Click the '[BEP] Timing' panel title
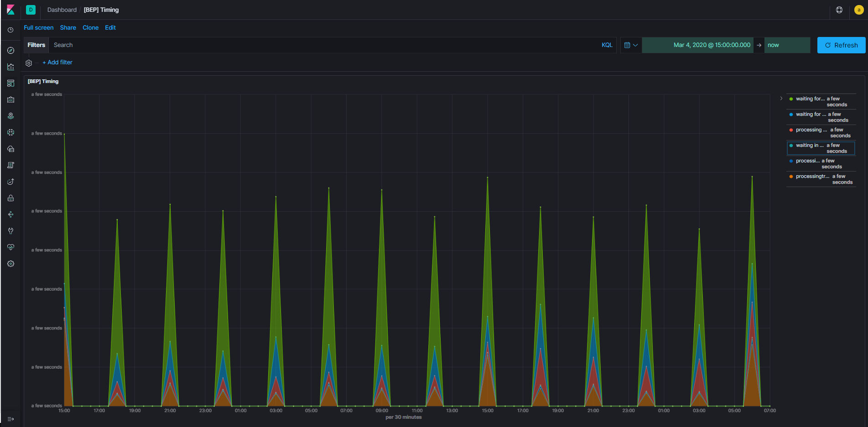This screenshot has width=868, height=427. pyautogui.click(x=43, y=82)
